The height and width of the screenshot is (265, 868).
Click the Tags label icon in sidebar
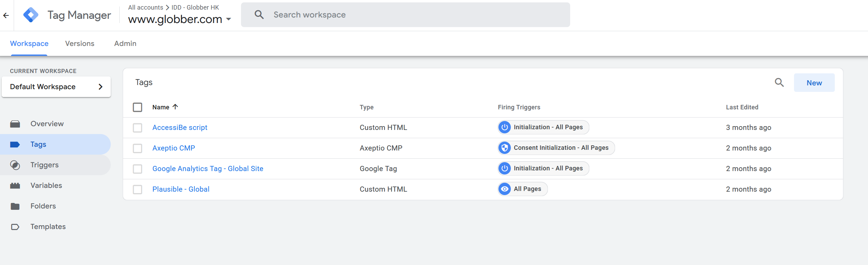point(15,144)
